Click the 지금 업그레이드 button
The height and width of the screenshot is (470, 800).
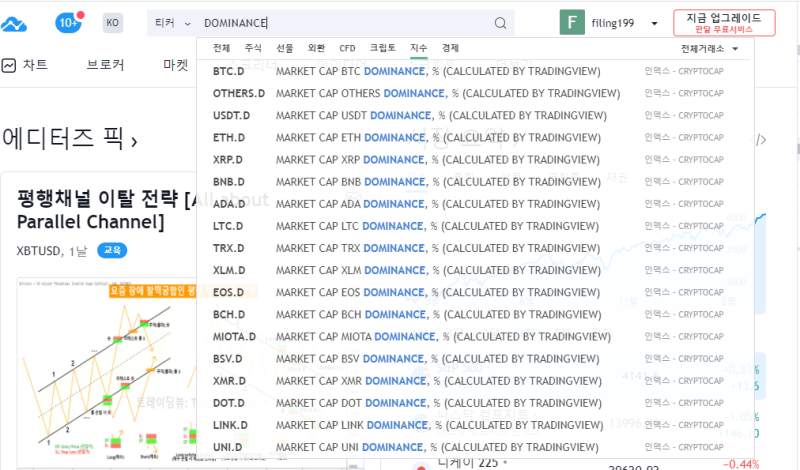[724, 23]
